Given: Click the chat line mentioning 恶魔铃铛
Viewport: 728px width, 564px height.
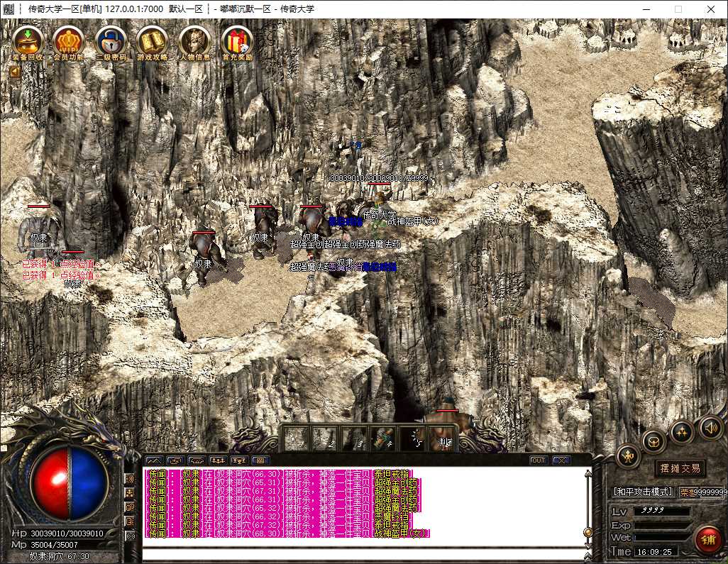Looking at the screenshot, I should 277,516.
